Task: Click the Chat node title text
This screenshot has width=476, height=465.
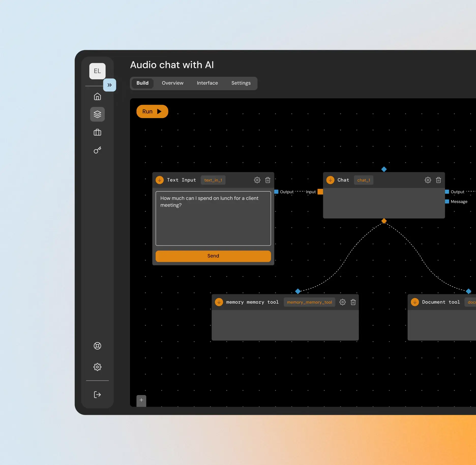Action: pos(343,180)
